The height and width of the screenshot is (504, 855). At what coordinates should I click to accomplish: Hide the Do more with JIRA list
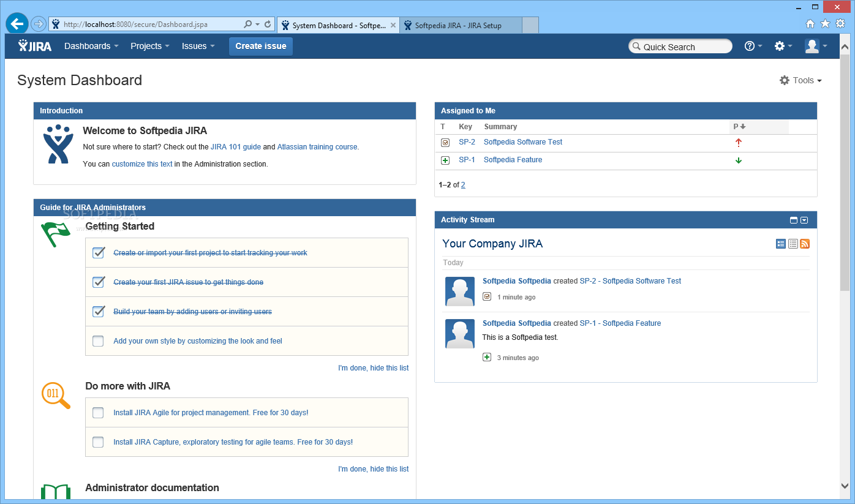tap(374, 469)
